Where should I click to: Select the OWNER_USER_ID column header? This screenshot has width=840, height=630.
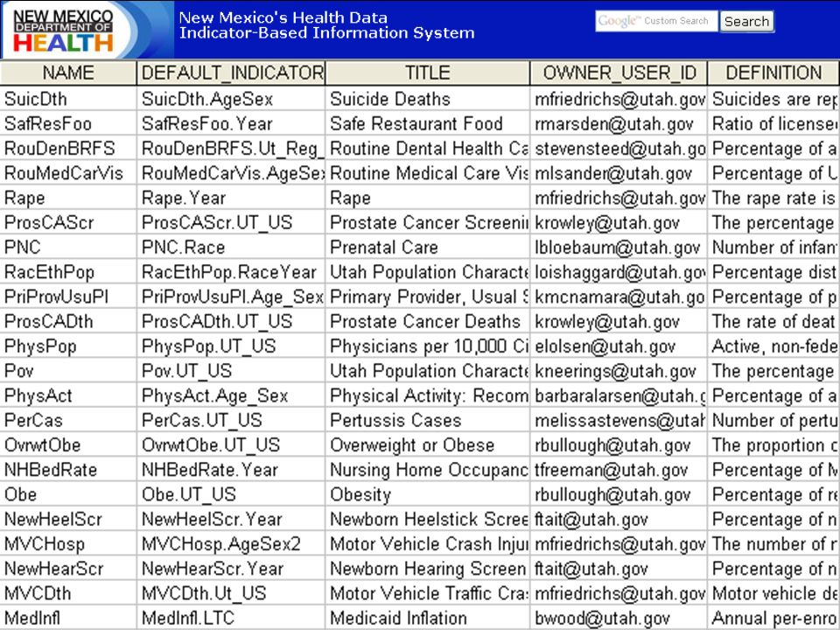619,73
